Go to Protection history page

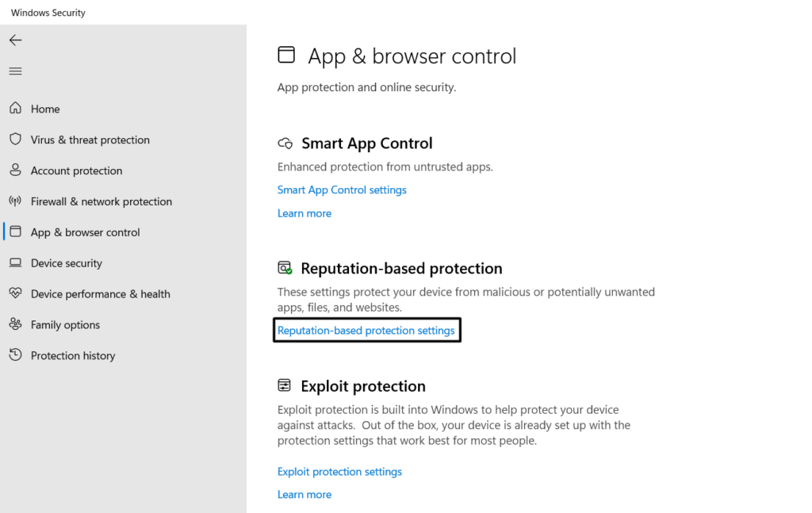(x=73, y=356)
